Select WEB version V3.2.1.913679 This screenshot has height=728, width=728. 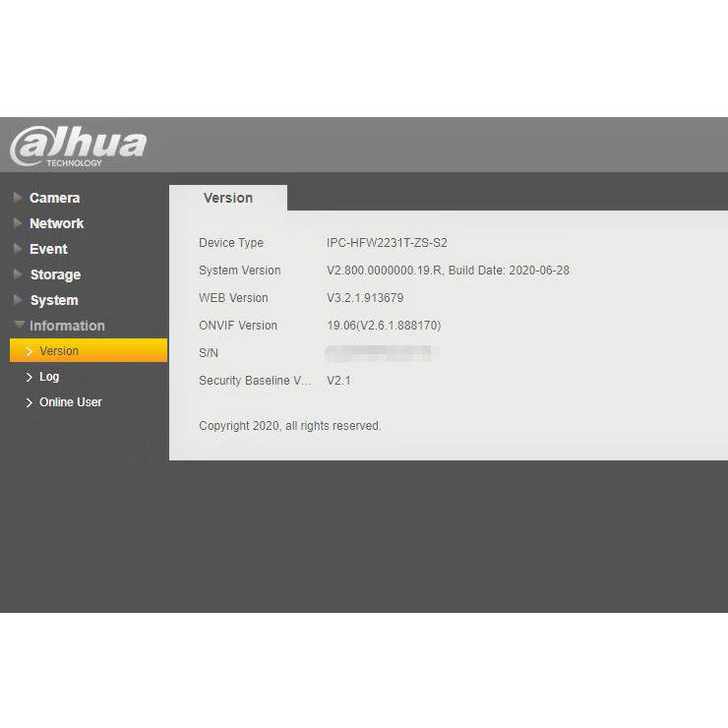(x=365, y=298)
